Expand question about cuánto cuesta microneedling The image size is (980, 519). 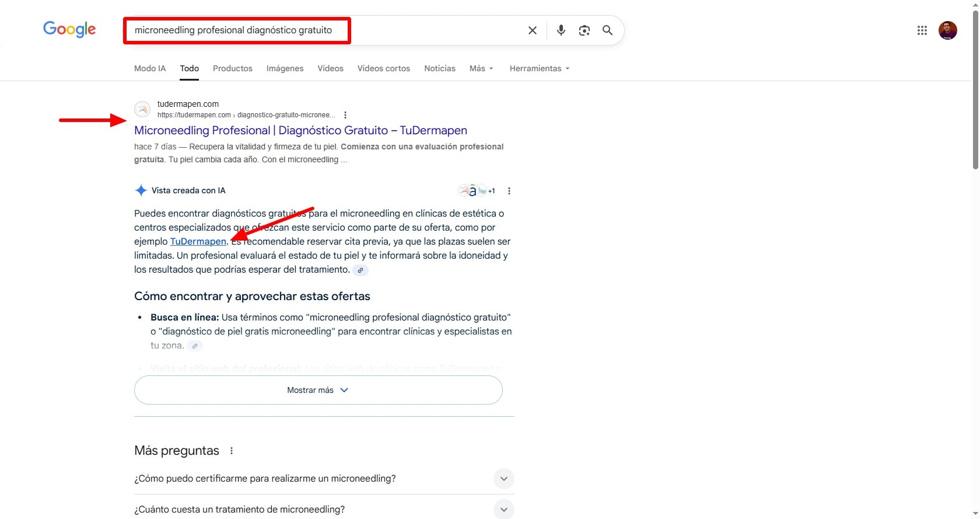tap(504, 509)
